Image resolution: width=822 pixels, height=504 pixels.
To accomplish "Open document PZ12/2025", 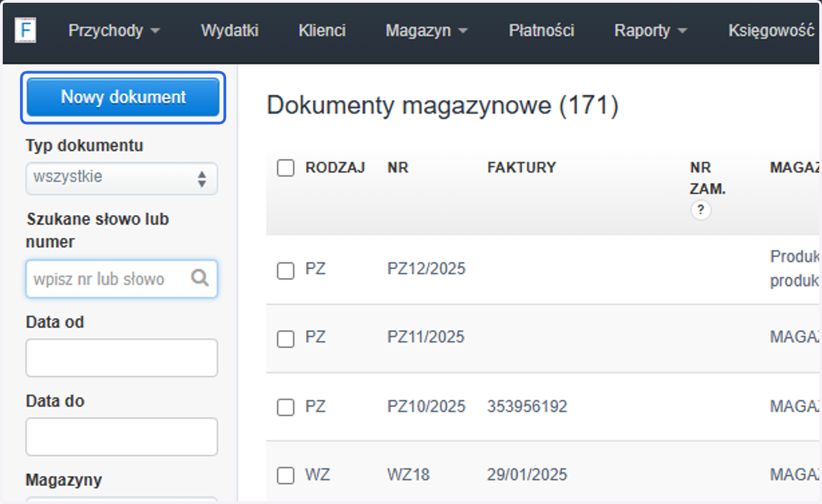I will coord(426,269).
